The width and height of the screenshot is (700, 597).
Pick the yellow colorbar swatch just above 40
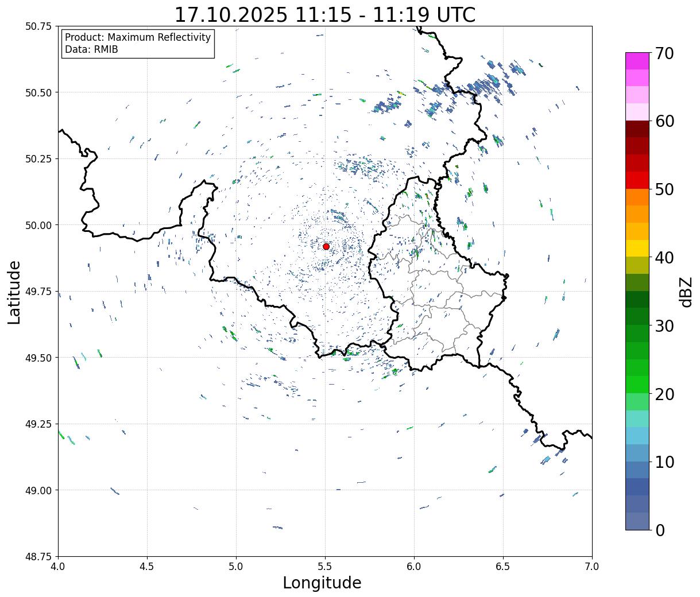(x=637, y=249)
